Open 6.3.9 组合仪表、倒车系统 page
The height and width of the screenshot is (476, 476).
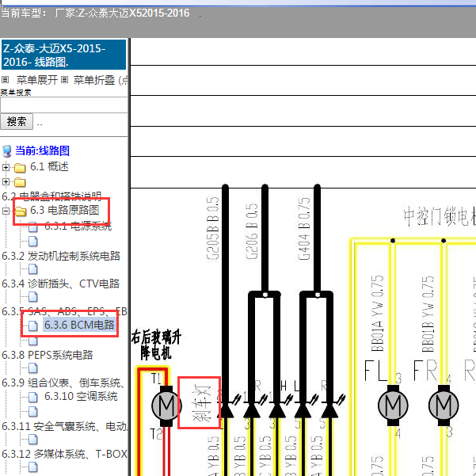[x=63, y=383]
